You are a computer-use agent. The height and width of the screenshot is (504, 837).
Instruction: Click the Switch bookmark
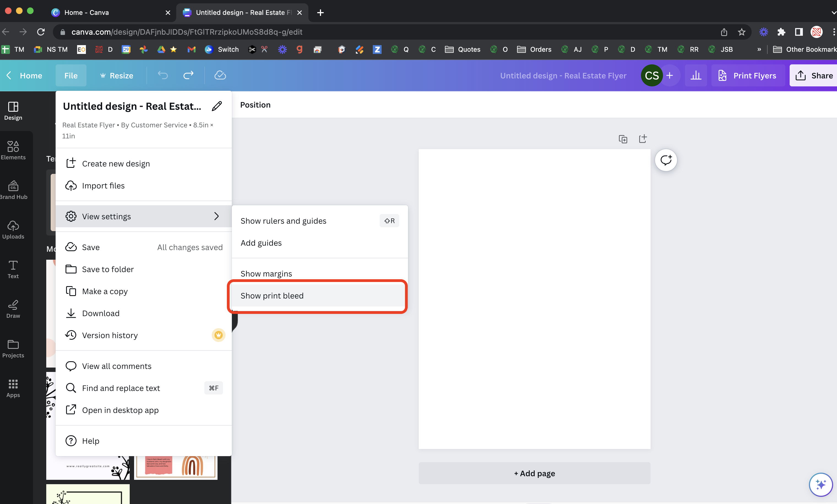click(x=222, y=50)
